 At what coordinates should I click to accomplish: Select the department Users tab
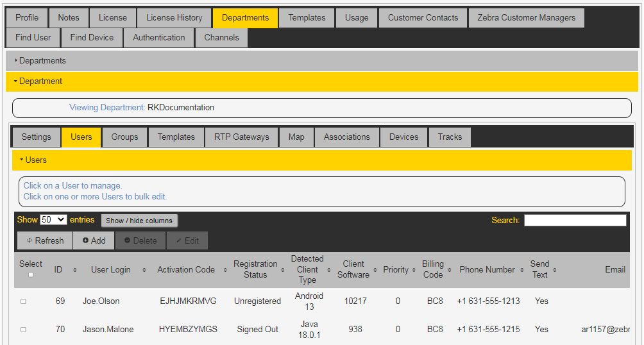point(81,137)
